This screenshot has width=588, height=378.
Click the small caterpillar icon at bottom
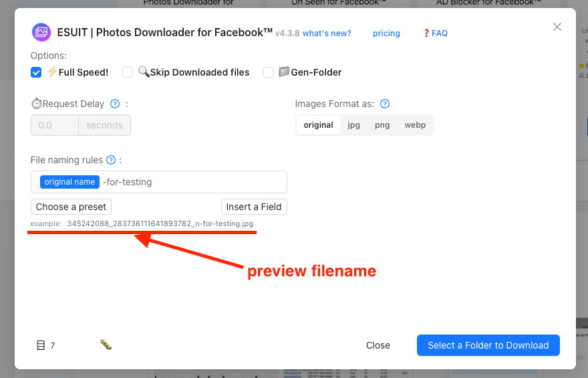click(x=106, y=345)
